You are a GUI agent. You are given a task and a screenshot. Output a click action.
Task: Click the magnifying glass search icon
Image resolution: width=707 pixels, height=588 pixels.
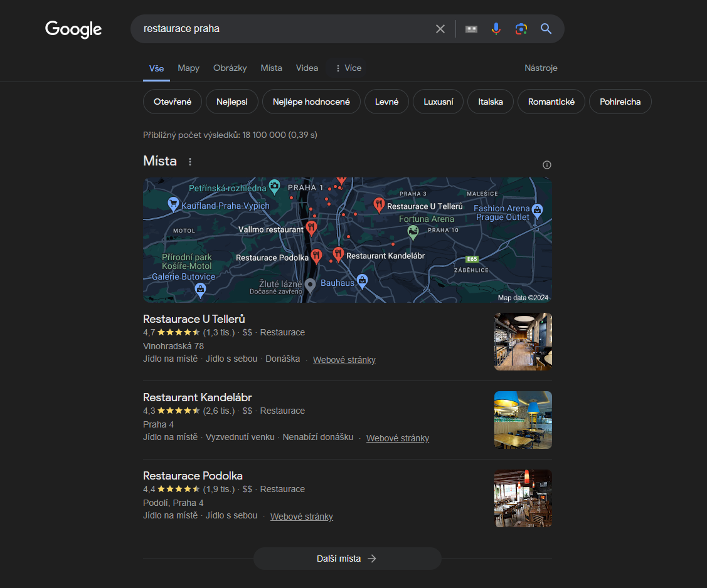click(x=546, y=29)
